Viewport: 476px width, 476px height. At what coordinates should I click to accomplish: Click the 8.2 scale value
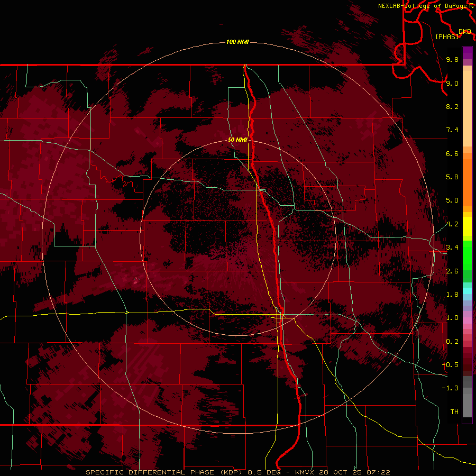tap(452, 106)
